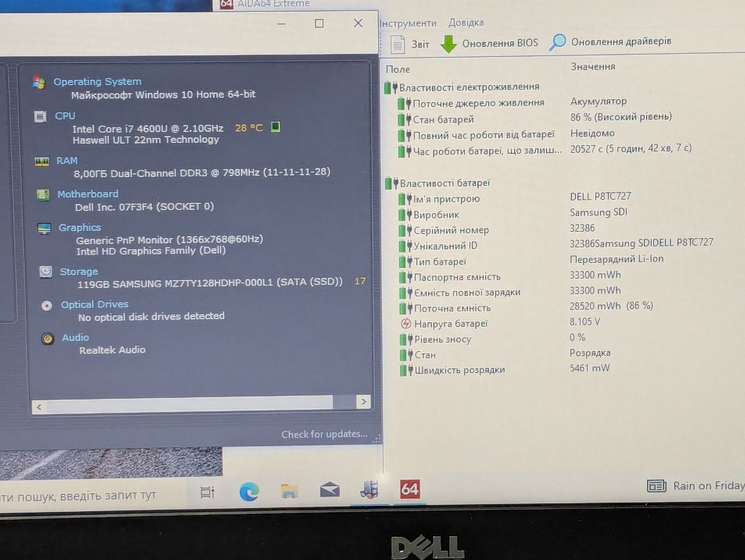The image size is (745, 560).
Task: Open the Довідка menu in AIDA64
Action: click(466, 23)
